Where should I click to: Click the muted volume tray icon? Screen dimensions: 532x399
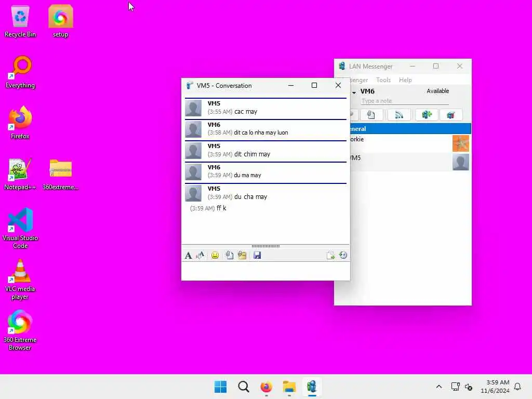469,387
